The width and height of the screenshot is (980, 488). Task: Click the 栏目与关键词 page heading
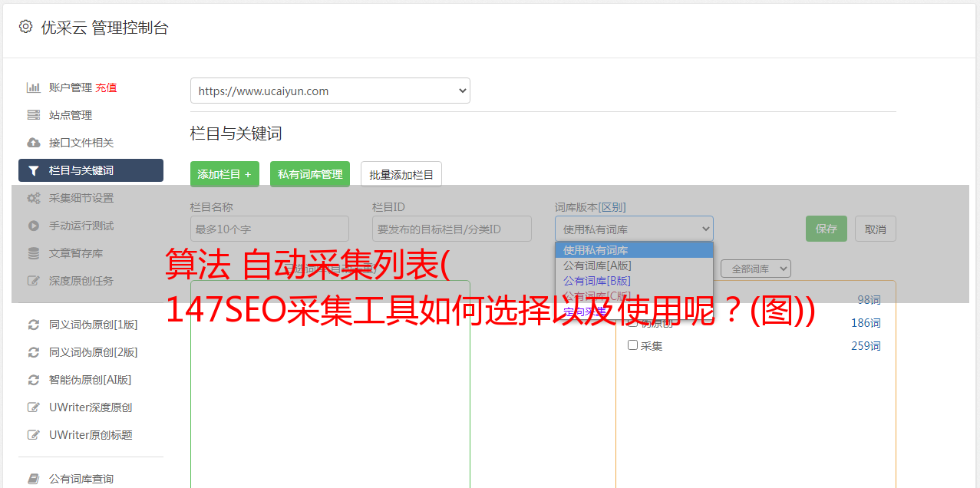click(236, 134)
